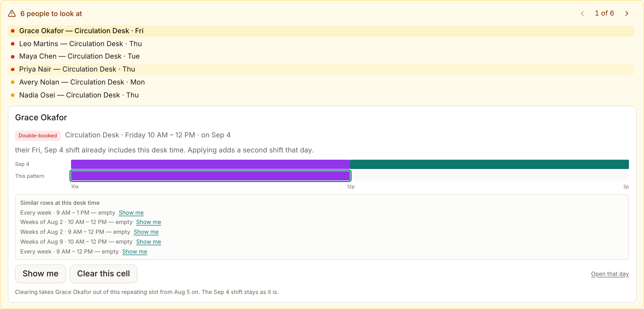Click the outlined This pattern purple bar
644x309 pixels.
pos(211,176)
